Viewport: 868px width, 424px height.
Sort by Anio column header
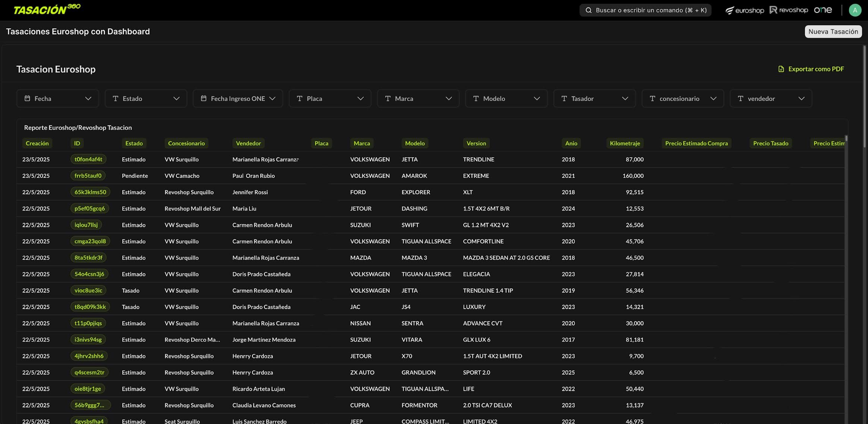coord(571,143)
